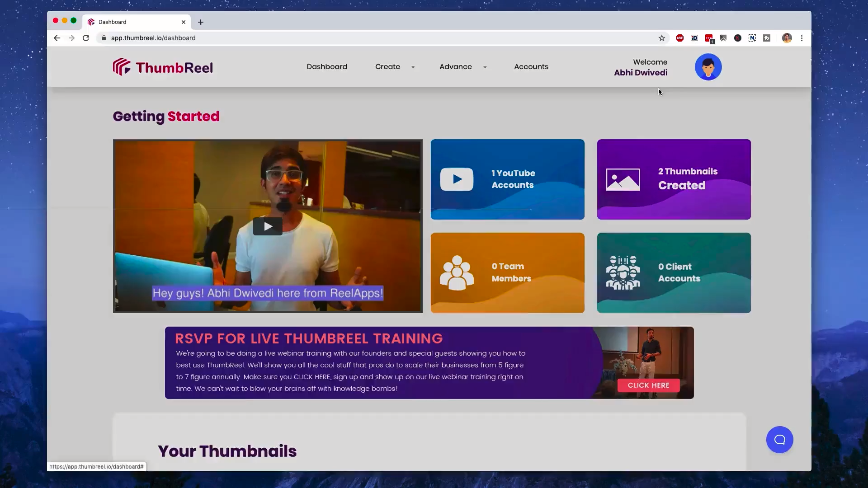The width and height of the screenshot is (868, 488).
Task: Click the ThumbReel logo
Action: [163, 67]
